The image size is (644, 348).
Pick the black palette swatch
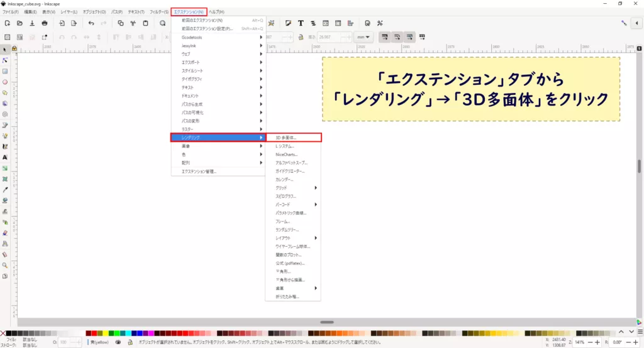coord(9,333)
